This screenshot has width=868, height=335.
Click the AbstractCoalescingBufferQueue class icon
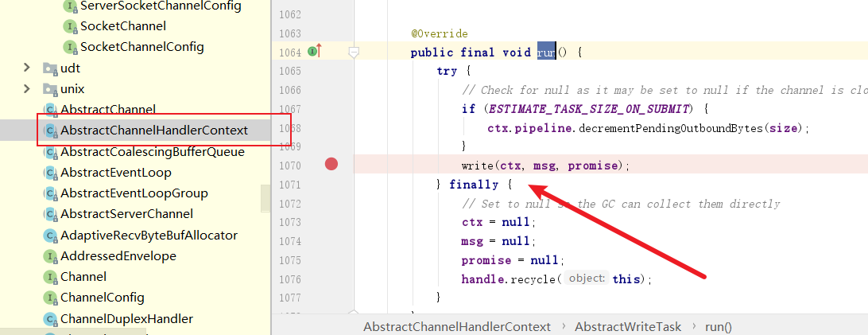(51, 152)
